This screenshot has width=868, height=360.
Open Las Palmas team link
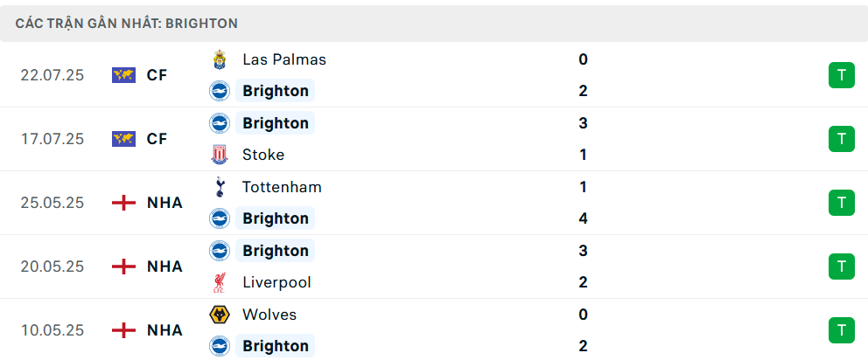tap(284, 59)
